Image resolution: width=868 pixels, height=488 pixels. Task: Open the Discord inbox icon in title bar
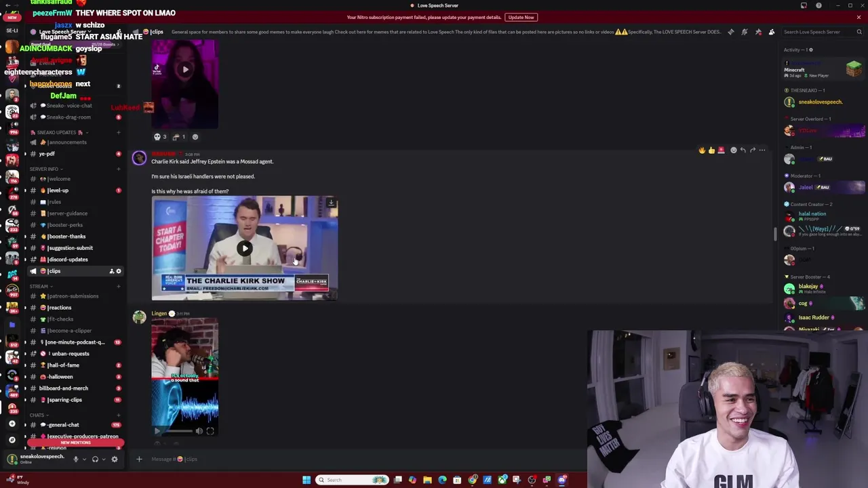pyautogui.click(x=804, y=5)
